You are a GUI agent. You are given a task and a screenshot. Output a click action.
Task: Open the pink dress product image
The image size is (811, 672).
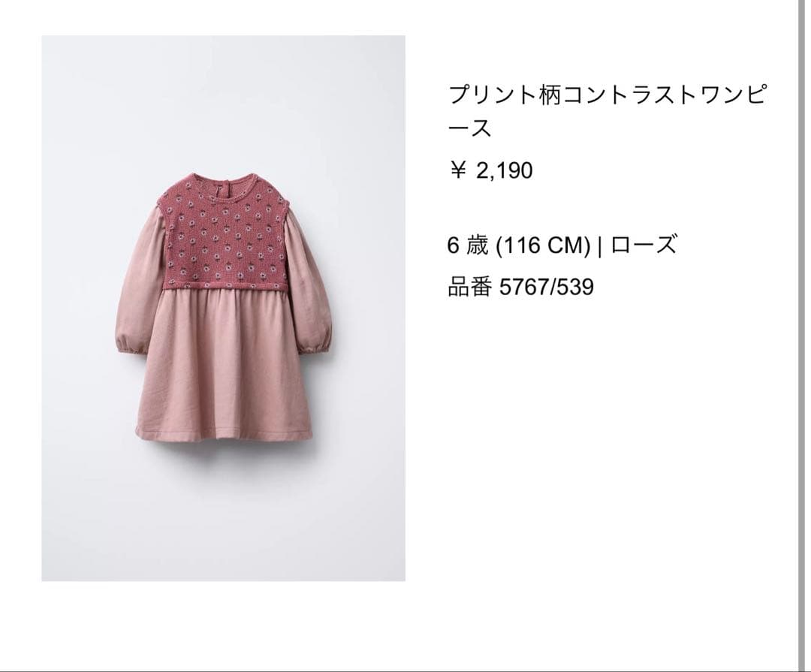pos(224,309)
